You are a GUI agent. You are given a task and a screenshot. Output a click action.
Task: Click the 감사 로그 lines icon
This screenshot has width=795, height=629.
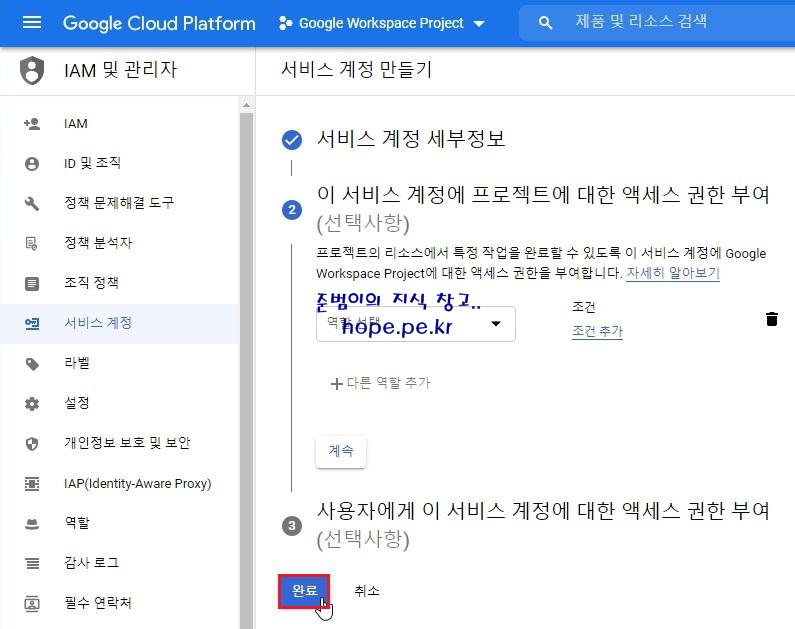32,563
